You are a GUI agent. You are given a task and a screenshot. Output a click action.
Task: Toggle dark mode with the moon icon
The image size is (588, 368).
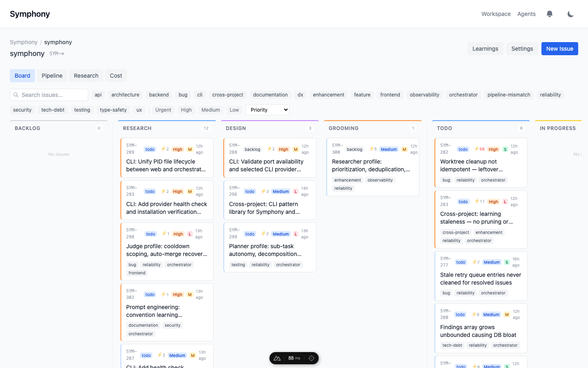click(x=570, y=13)
